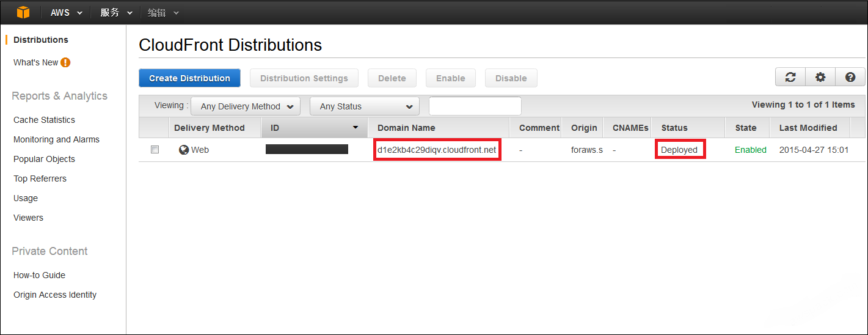Refresh the distributions list
Screen dimensions: 868x335
pyautogui.click(x=790, y=77)
